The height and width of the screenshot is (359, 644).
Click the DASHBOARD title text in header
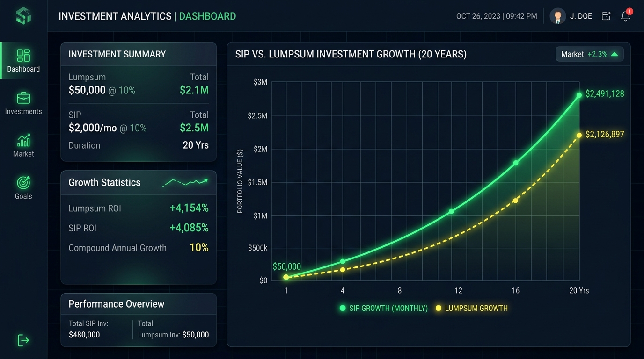(207, 16)
